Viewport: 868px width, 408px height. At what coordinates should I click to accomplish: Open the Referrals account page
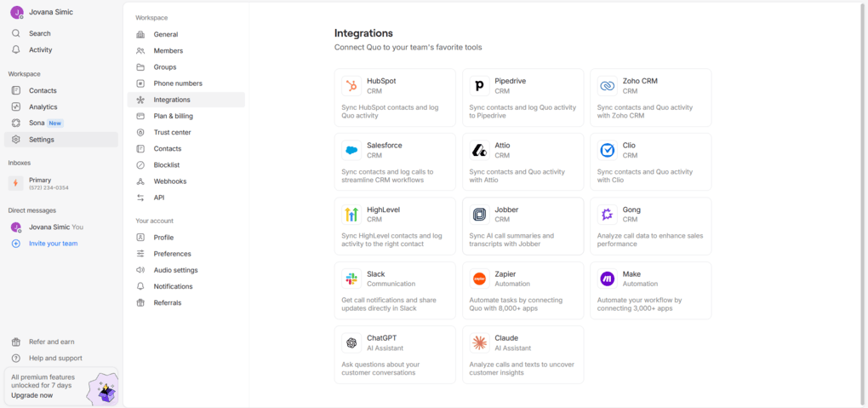186,302
